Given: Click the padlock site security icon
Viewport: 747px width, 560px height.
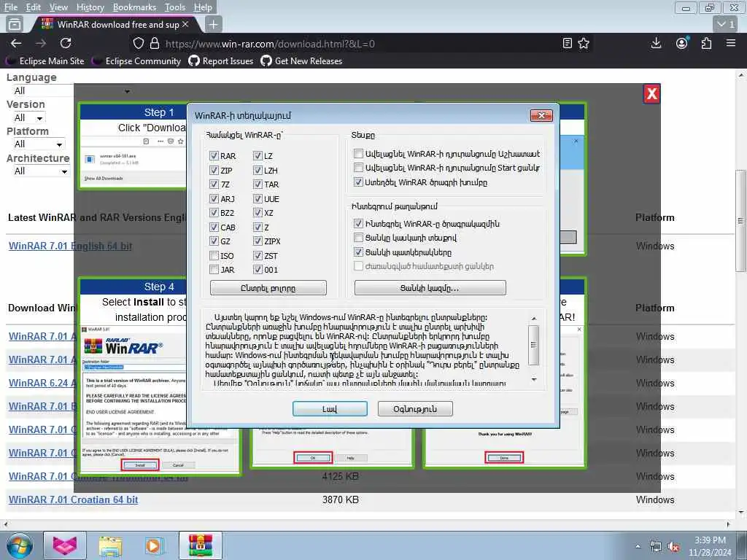Looking at the screenshot, I should (x=155, y=44).
